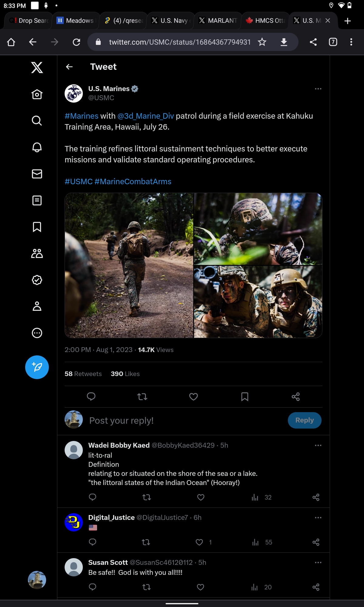Click the Reply button
The height and width of the screenshot is (607, 364).
[x=305, y=420]
